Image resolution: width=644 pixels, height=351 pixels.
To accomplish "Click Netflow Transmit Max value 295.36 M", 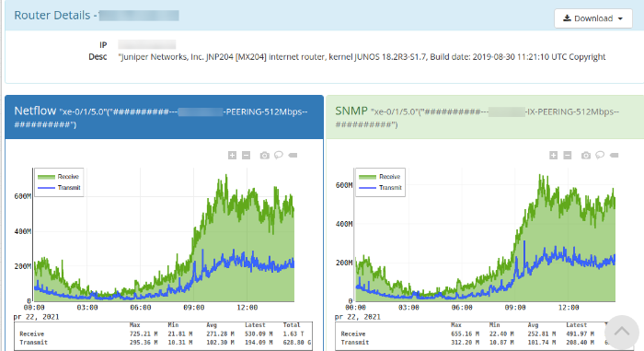I will (144, 342).
